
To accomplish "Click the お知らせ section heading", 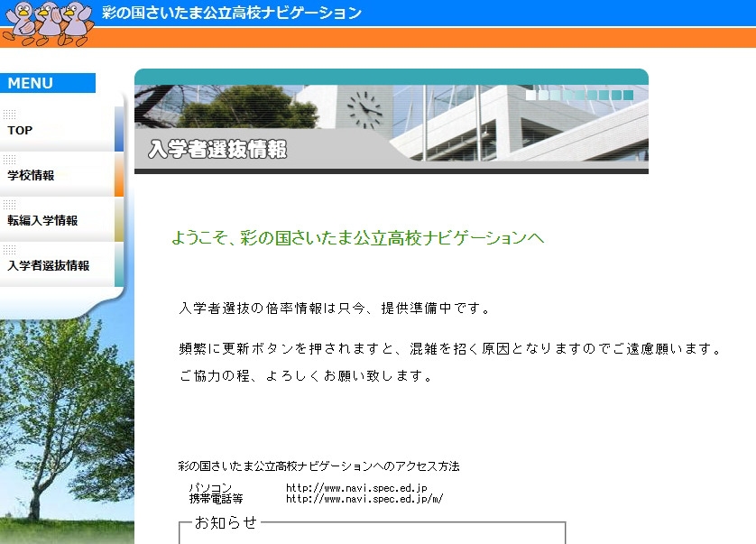I will click(226, 522).
